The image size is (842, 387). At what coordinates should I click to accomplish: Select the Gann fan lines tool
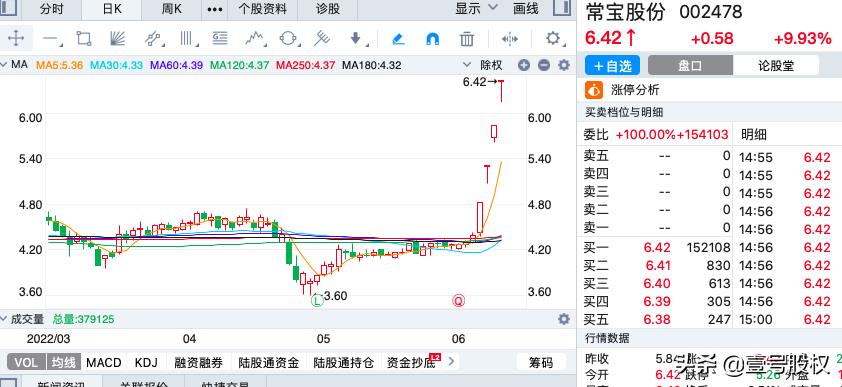pos(117,39)
